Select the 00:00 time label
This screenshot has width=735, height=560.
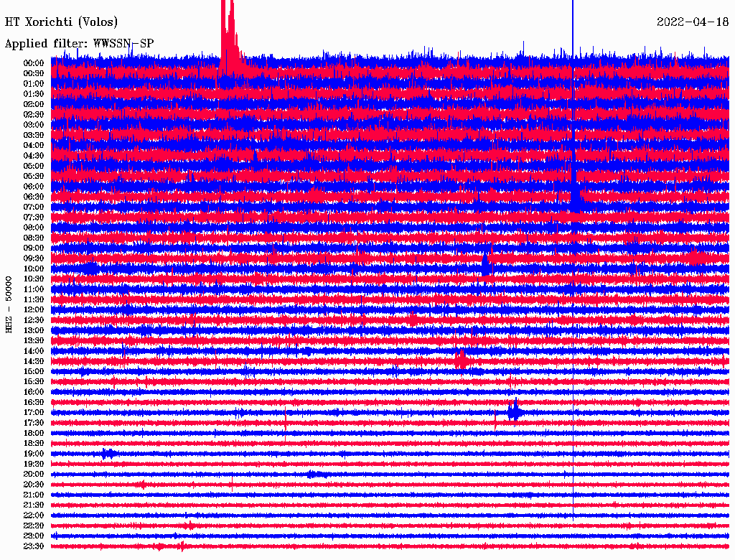pyautogui.click(x=34, y=63)
